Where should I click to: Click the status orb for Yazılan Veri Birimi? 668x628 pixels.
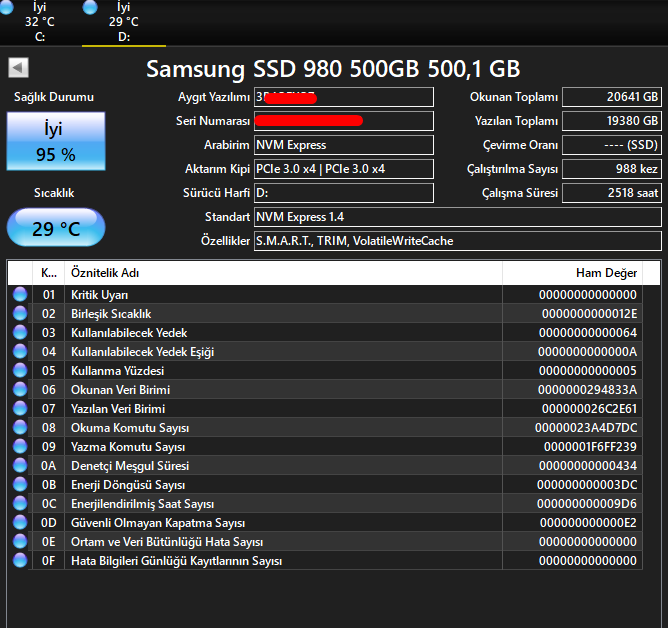[x=20, y=409]
